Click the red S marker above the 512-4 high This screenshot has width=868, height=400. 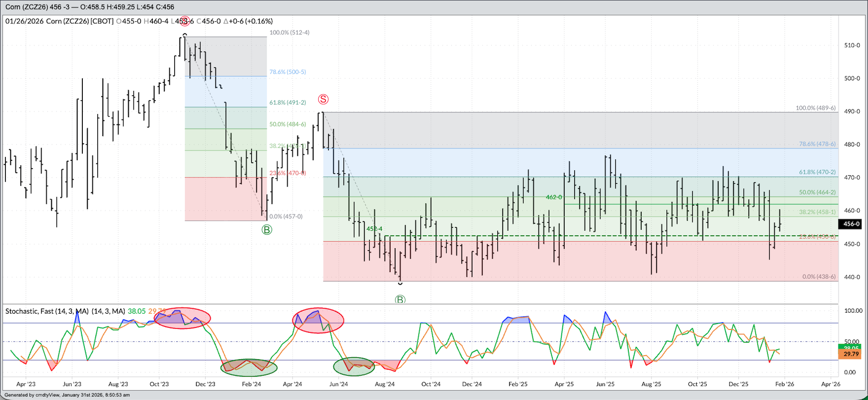pyautogui.click(x=185, y=21)
